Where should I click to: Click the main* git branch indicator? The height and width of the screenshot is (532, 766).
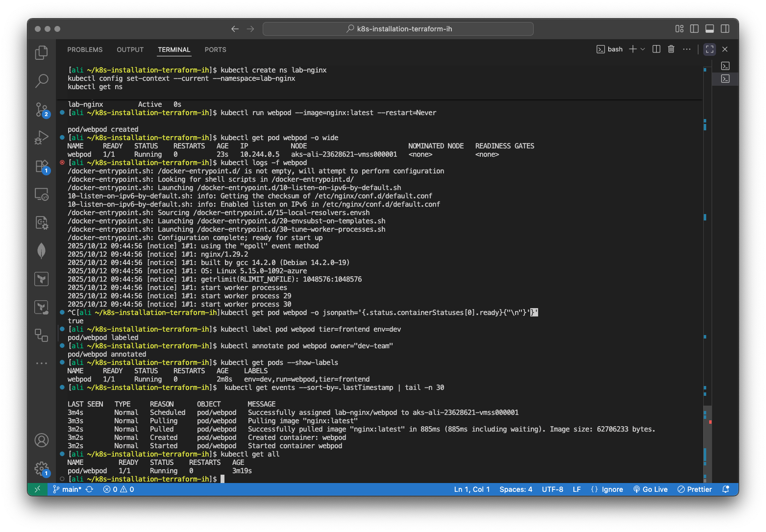68,489
